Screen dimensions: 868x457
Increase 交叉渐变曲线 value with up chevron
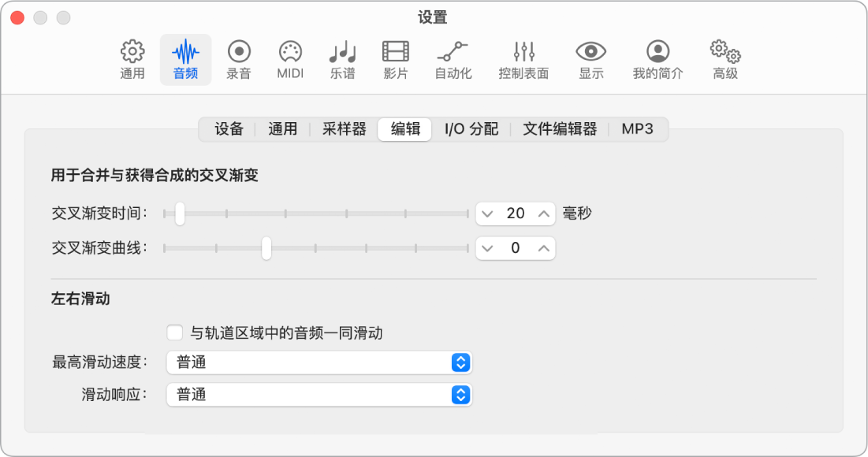point(544,248)
